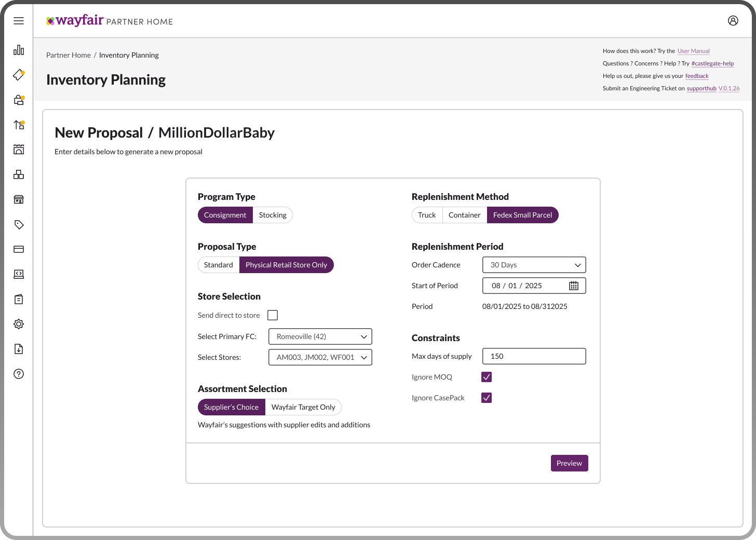Check the Send direct to store box
Viewport: 756px width, 540px height.
coord(273,315)
